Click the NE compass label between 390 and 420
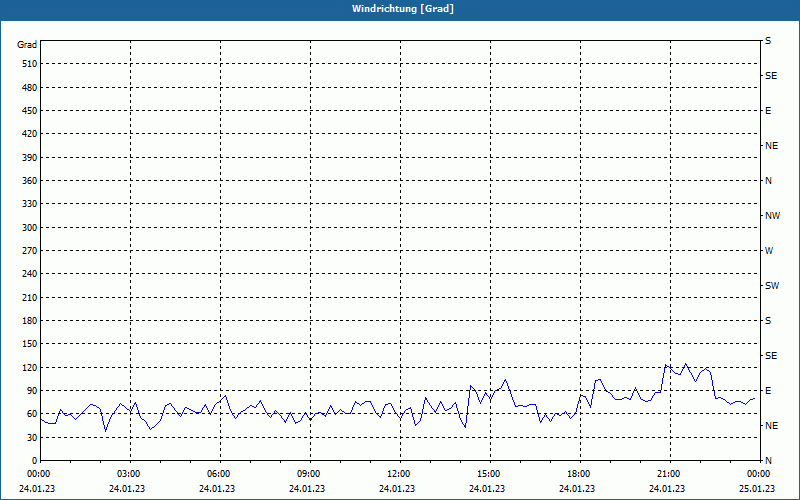This screenshot has width=800, height=500. (771, 146)
